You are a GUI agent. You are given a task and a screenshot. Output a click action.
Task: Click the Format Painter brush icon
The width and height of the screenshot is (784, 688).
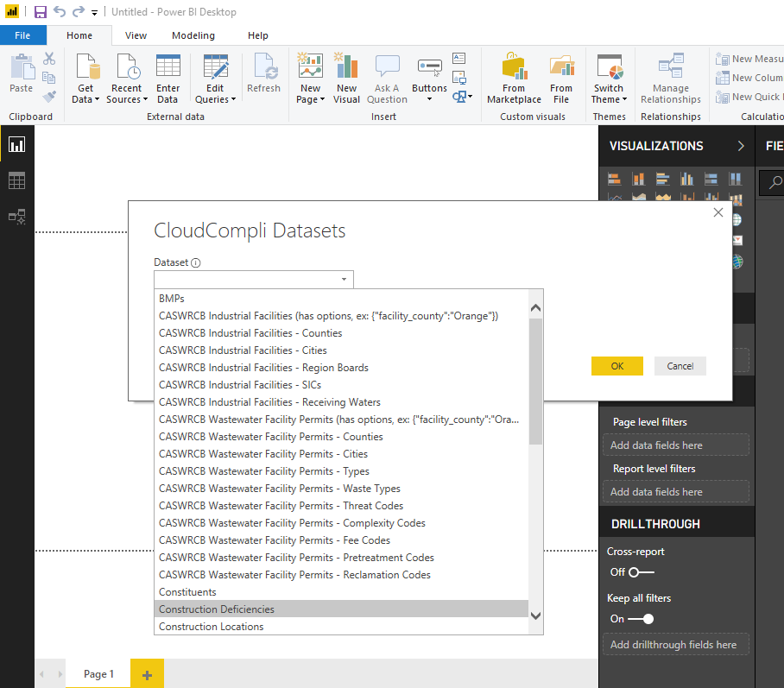point(49,96)
